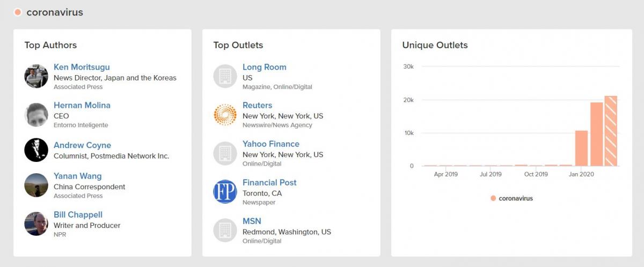Click the MSN placeholder building icon

(x=225, y=231)
